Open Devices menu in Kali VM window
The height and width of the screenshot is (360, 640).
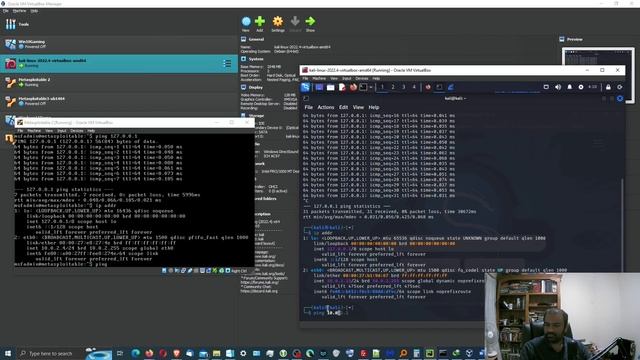click(362, 78)
